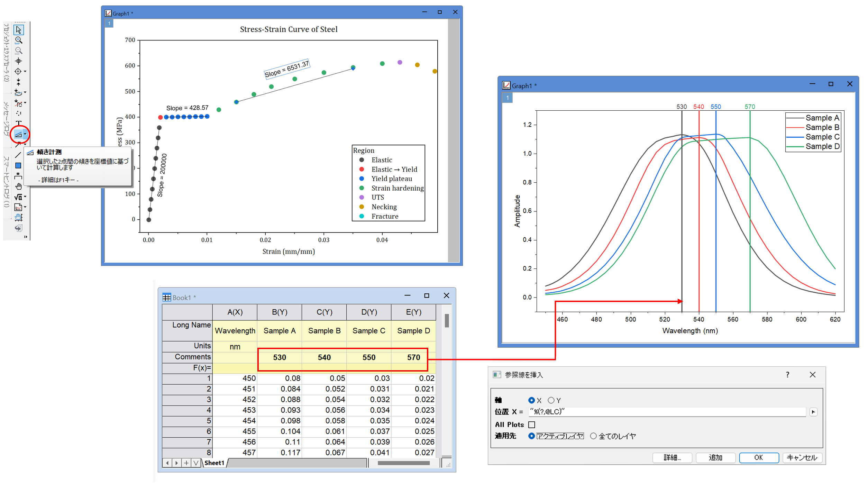
Task: Click the 追加 button
Action: (715, 457)
